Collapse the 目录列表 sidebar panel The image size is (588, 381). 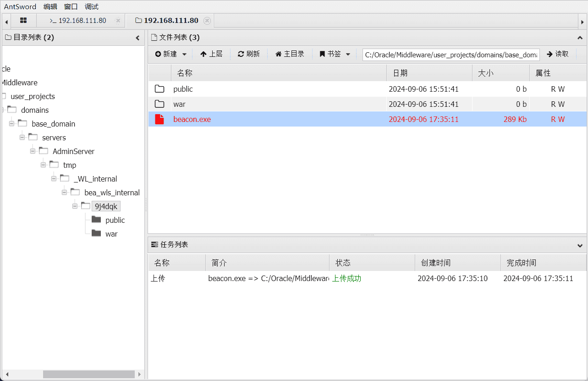pyautogui.click(x=137, y=38)
